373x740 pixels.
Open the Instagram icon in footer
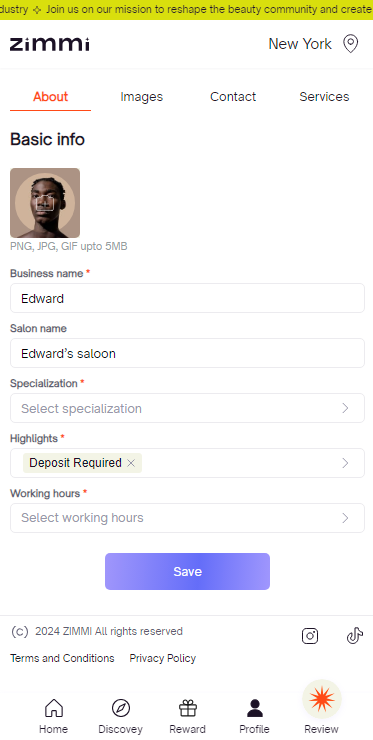pyautogui.click(x=310, y=636)
